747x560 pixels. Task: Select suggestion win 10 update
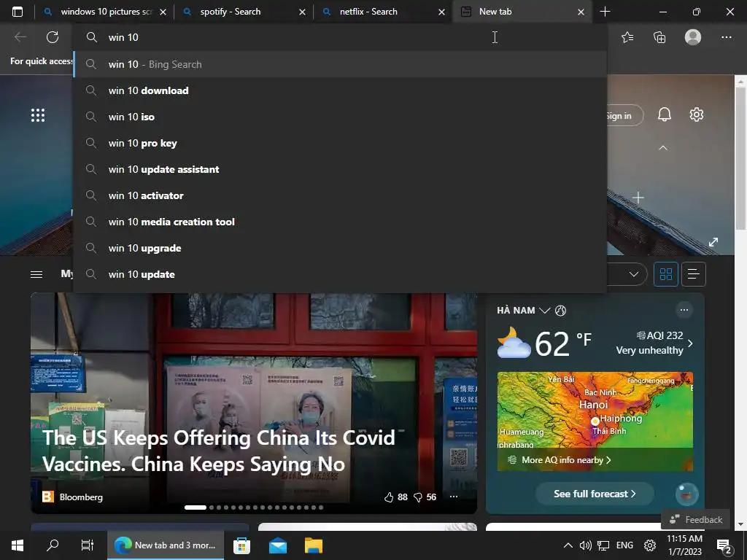(340, 274)
